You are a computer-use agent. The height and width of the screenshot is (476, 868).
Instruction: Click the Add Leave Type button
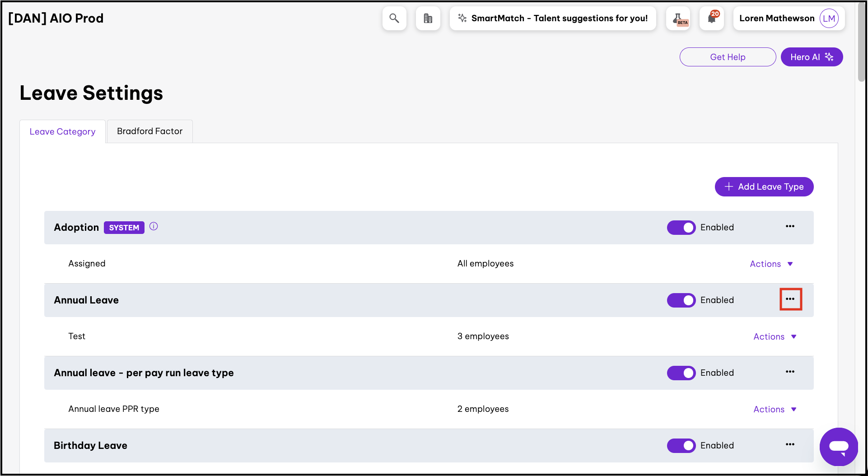coord(764,187)
